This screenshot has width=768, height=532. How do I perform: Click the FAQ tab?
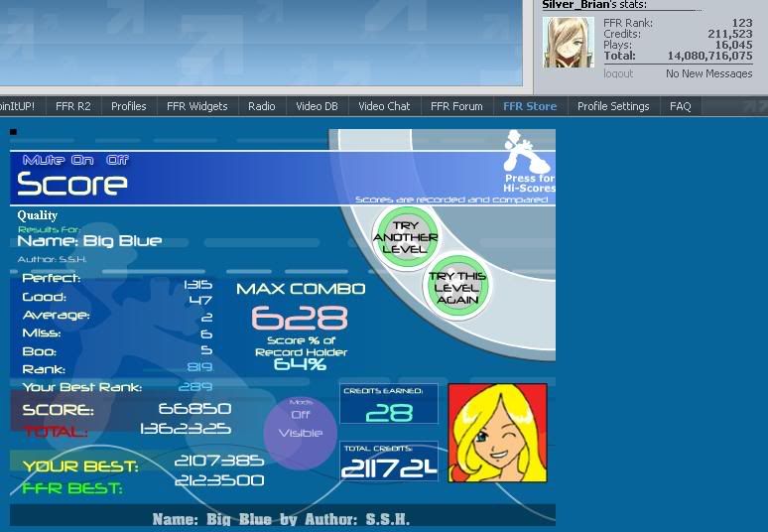[x=680, y=106]
